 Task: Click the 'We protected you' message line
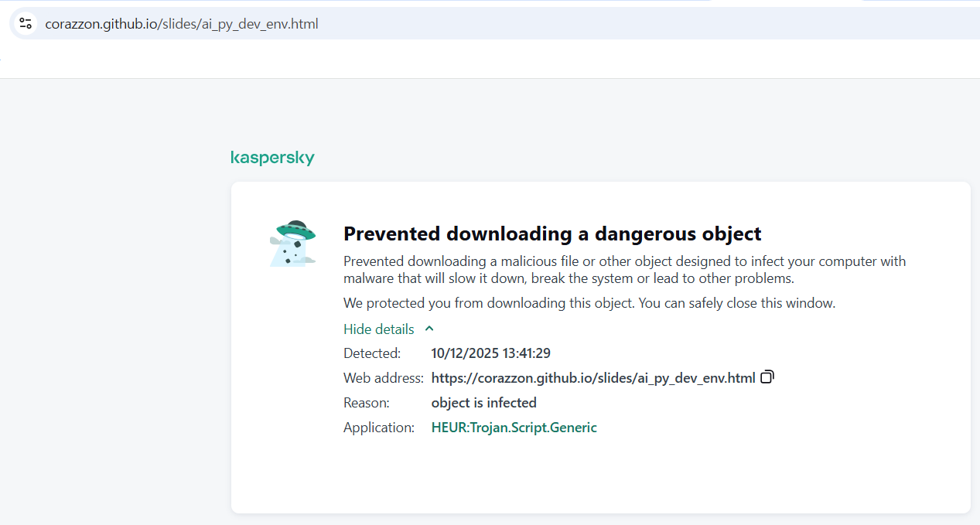(589, 303)
